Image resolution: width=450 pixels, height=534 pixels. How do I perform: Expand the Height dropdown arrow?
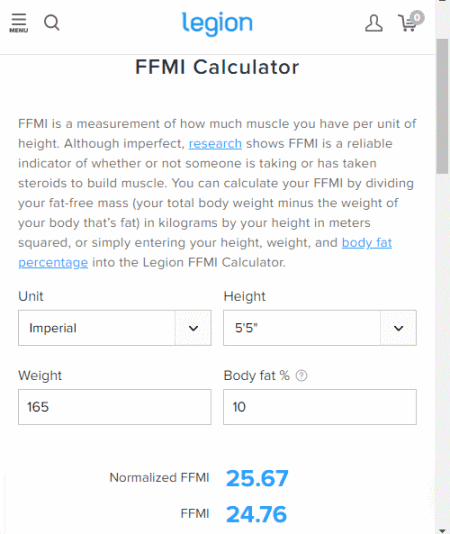(x=399, y=328)
